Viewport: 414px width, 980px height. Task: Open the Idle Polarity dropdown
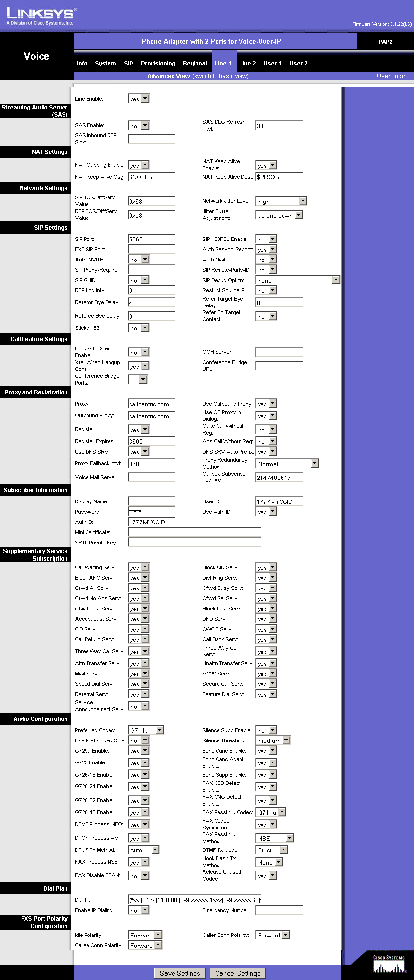coord(145,935)
